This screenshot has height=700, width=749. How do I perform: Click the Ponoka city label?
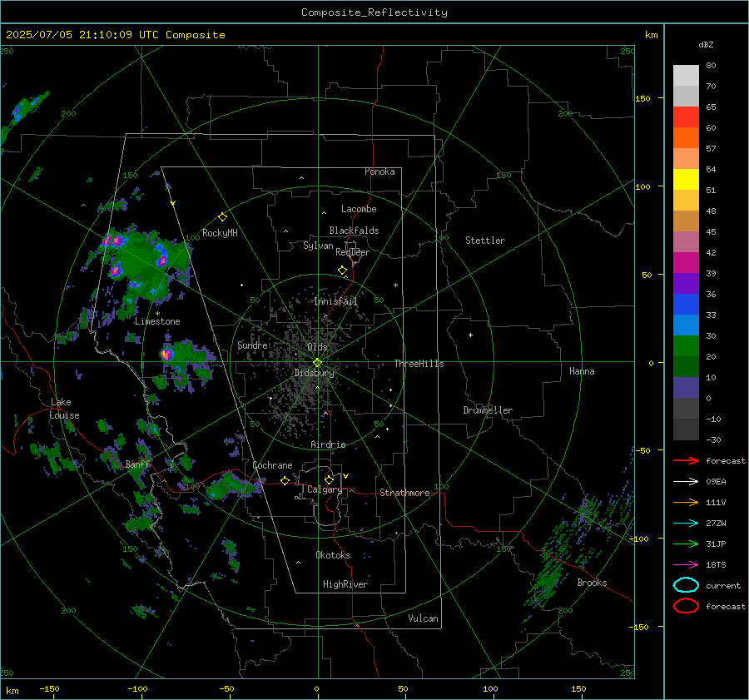click(x=379, y=171)
